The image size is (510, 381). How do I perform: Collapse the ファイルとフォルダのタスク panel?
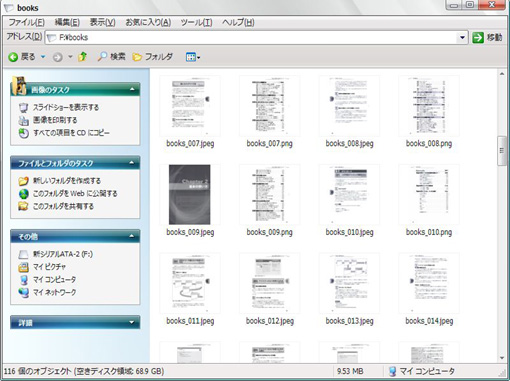pyautogui.click(x=132, y=163)
